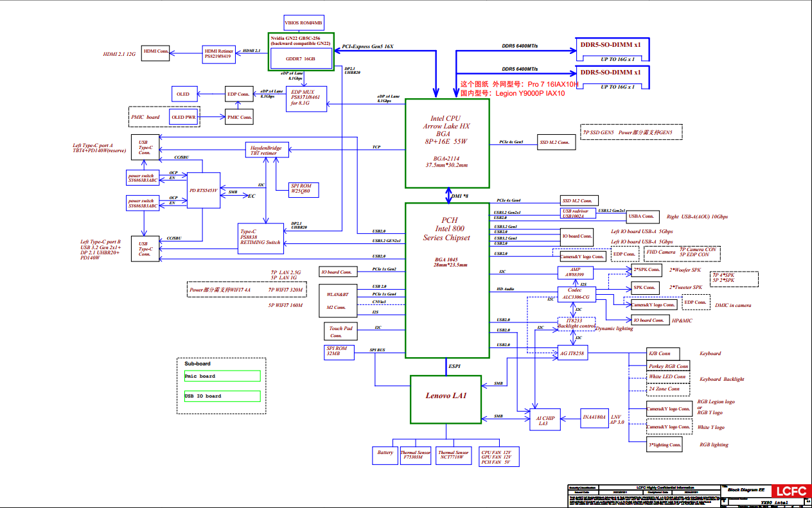Click the Lenovo LA1 block

446,399
